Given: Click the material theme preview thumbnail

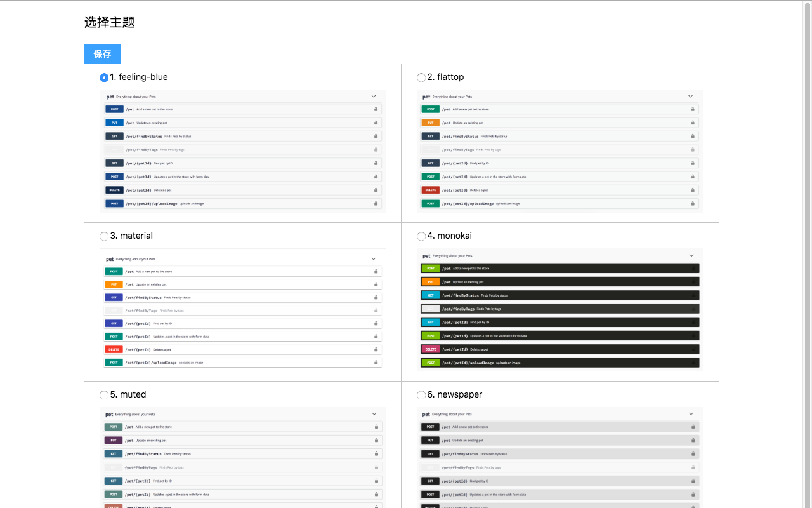Looking at the screenshot, I should pos(243,310).
